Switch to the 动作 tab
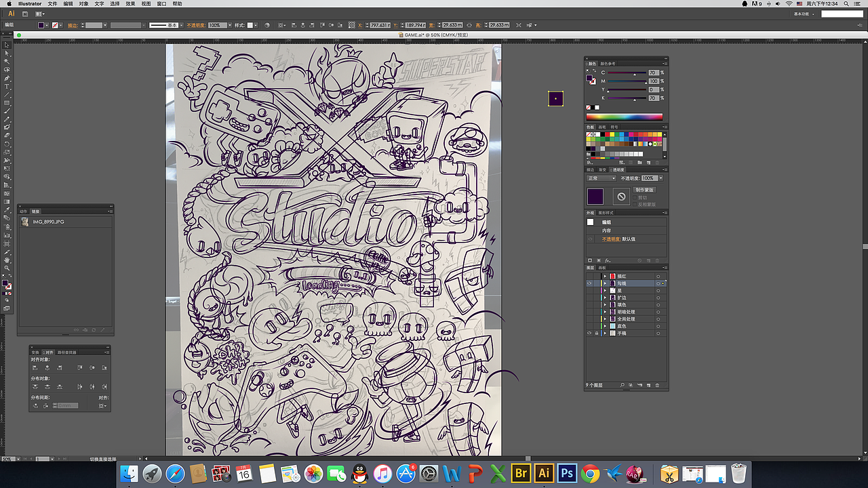868x488 pixels. [x=24, y=211]
